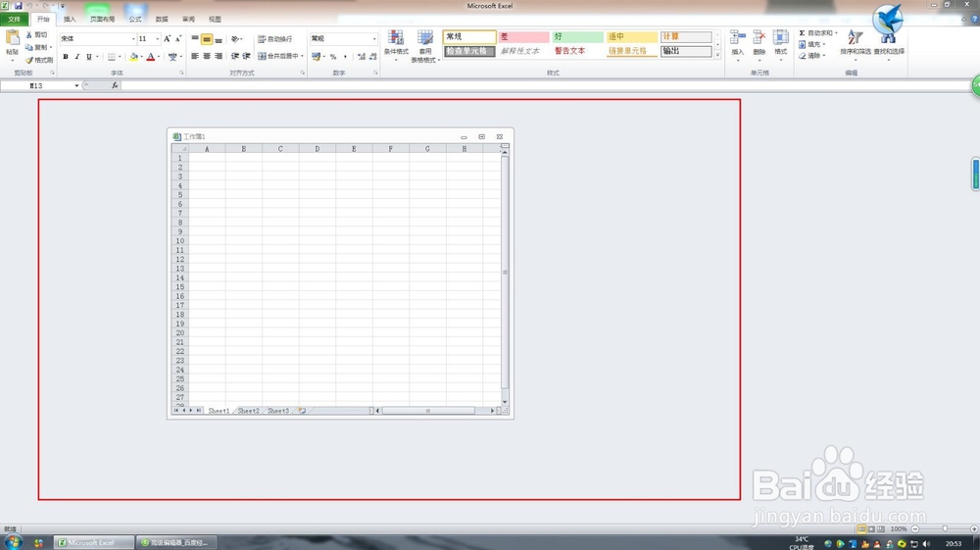
Task: Click the zoom slider handle in status bar
Action: 945,528
